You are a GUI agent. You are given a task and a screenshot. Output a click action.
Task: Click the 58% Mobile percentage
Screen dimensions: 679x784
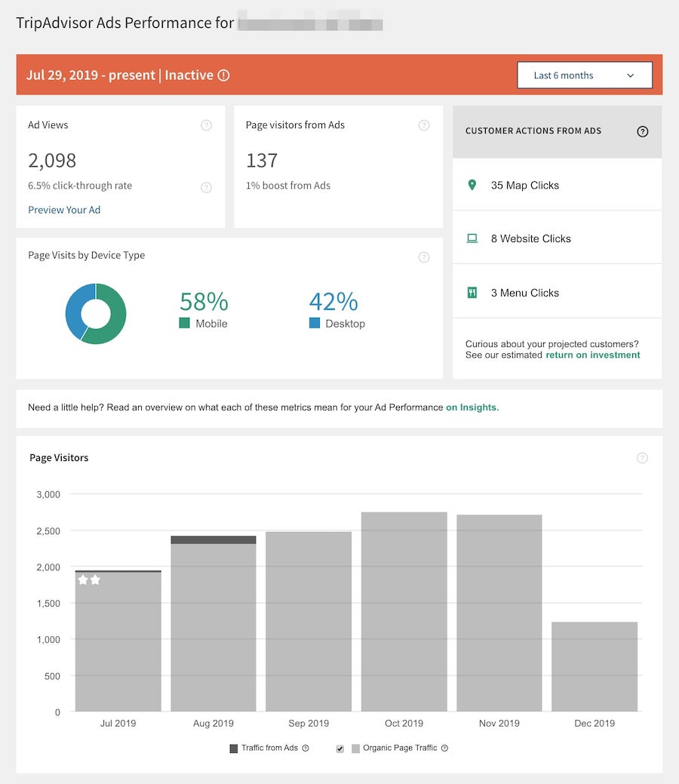tap(204, 302)
